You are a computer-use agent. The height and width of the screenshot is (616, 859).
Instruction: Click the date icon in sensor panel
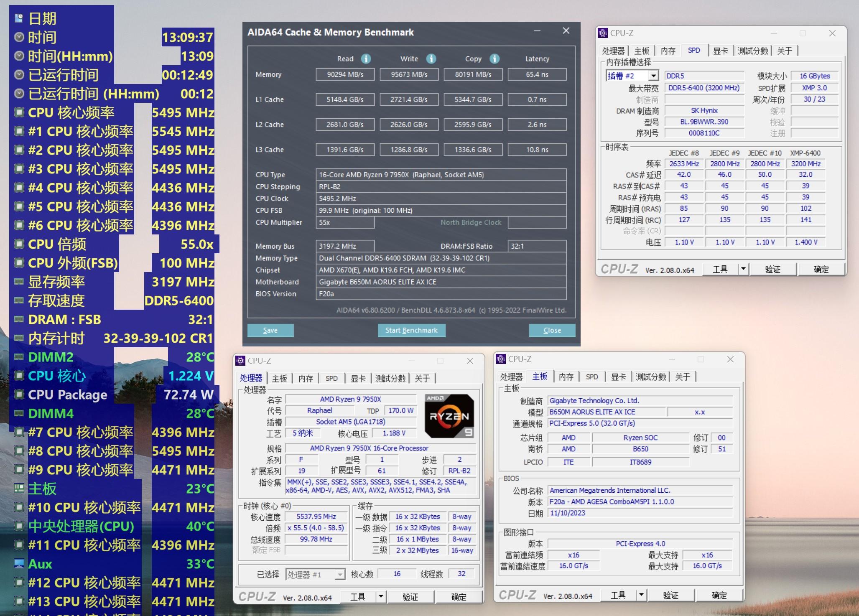[x=19, y=18]
